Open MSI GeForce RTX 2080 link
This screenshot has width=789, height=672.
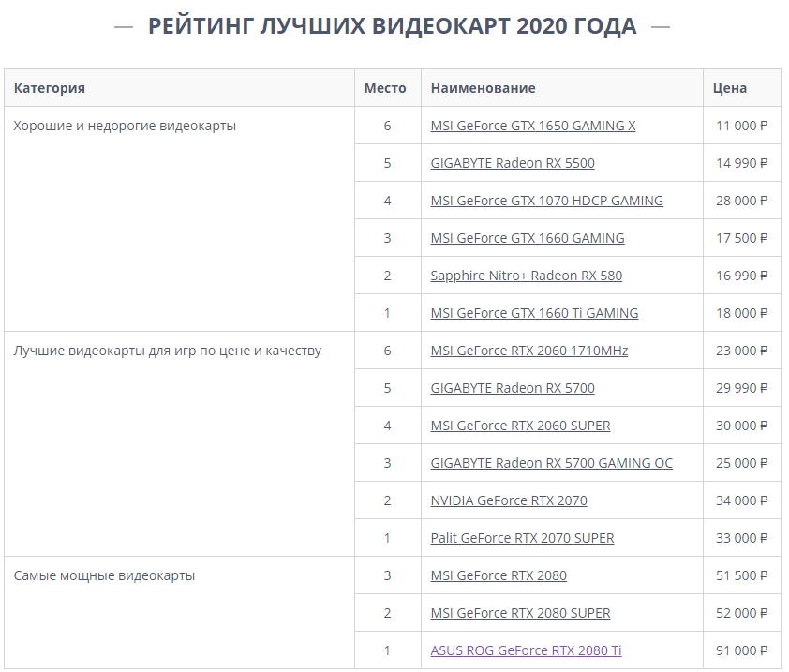pyautogui.click(x=498, y=575)
